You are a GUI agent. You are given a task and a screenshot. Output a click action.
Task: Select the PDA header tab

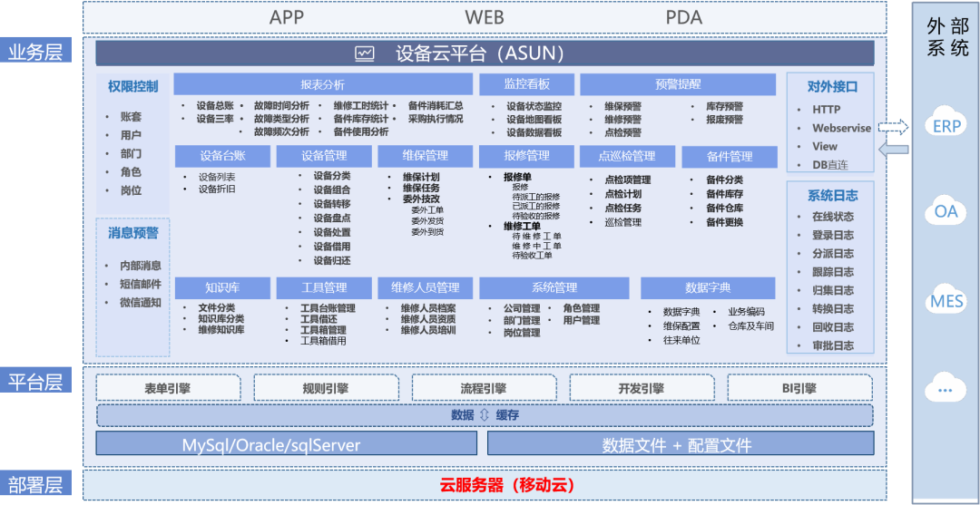[x=682, y=17]
